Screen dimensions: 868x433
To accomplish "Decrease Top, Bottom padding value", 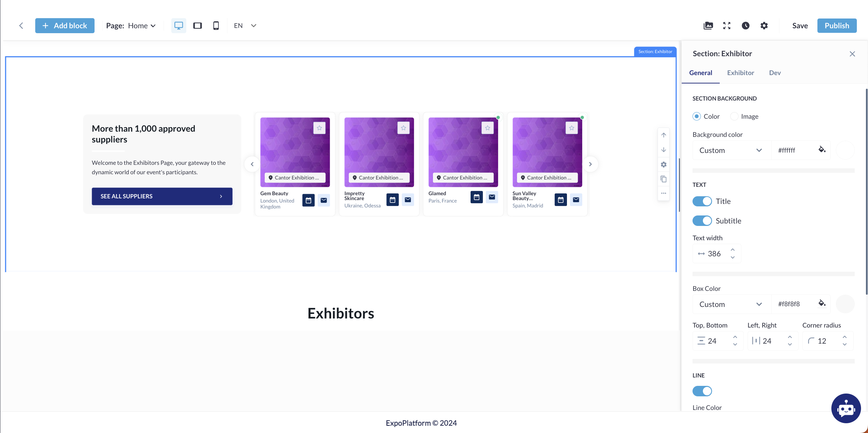I will (x=735, y=345).
